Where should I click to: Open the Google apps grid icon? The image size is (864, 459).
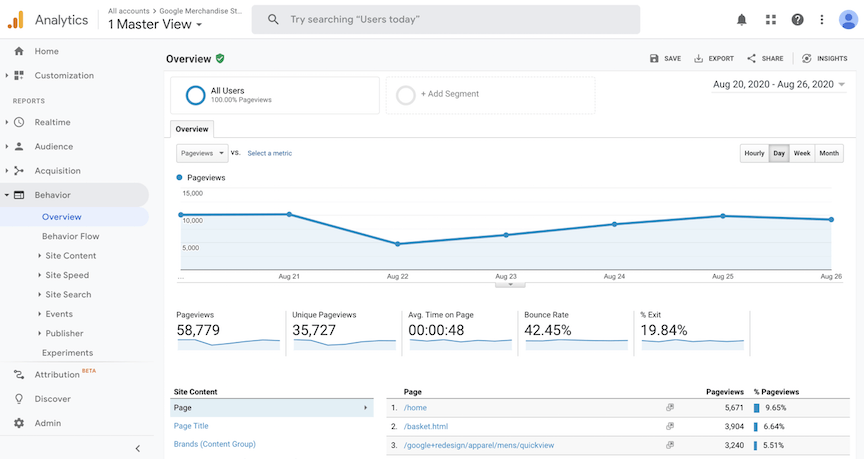click(x=771, y=20)
